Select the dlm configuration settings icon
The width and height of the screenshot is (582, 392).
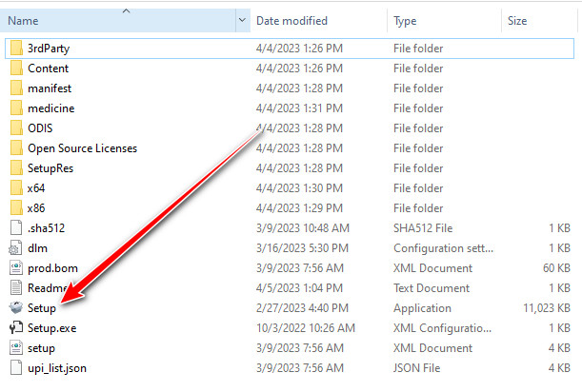(x=15, y=247)
